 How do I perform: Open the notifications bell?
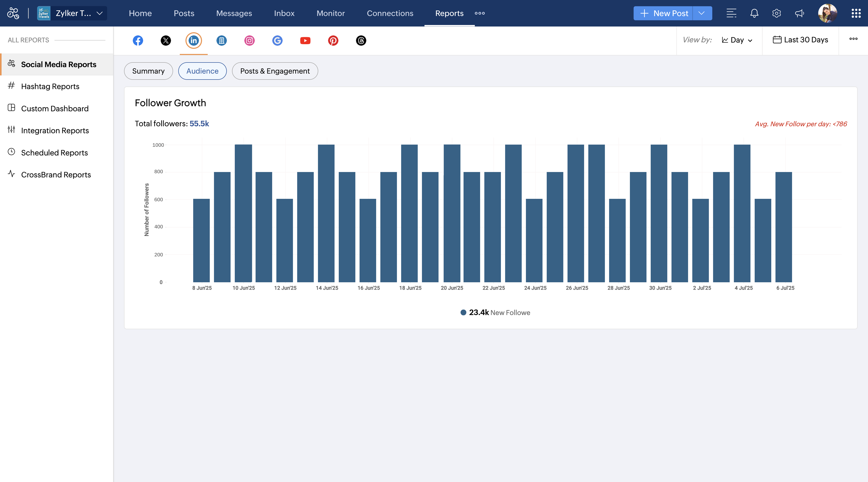pos(754,13)
